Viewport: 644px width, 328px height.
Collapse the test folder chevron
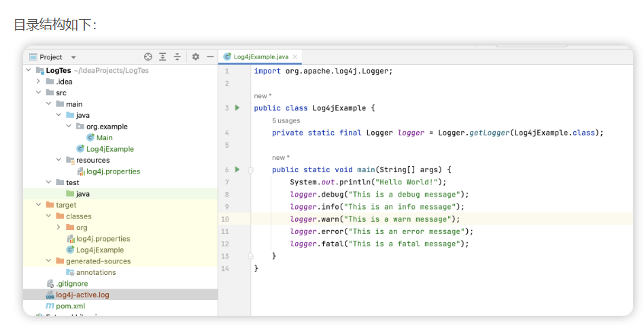point(48,182)
